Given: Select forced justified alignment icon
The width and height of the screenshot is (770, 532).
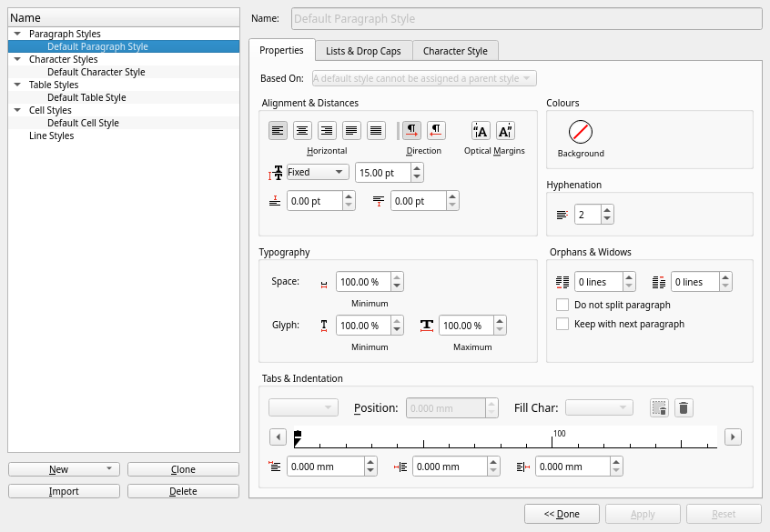Looking at the screenshot, I should pos(376,131).
